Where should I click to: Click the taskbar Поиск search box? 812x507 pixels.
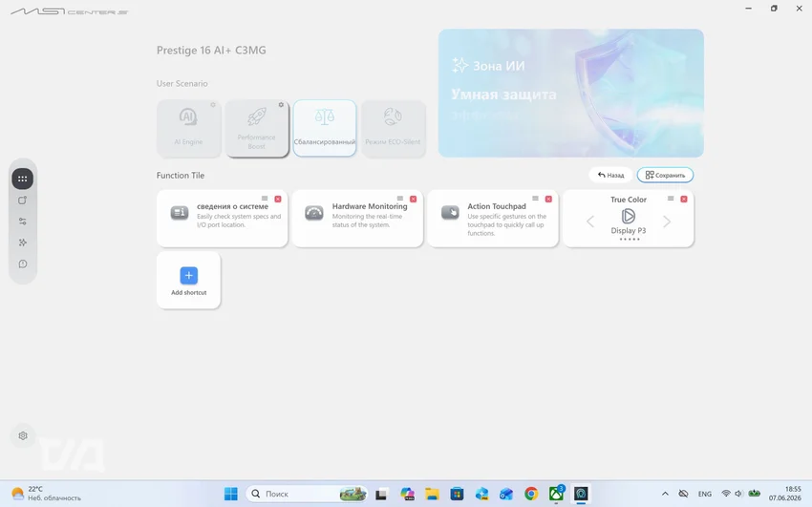click(307, 494)
